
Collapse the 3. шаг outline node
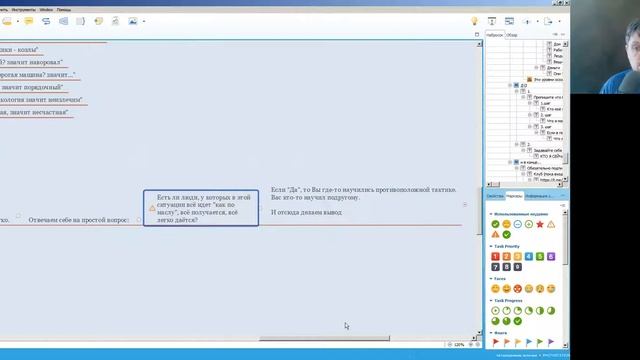530,127
